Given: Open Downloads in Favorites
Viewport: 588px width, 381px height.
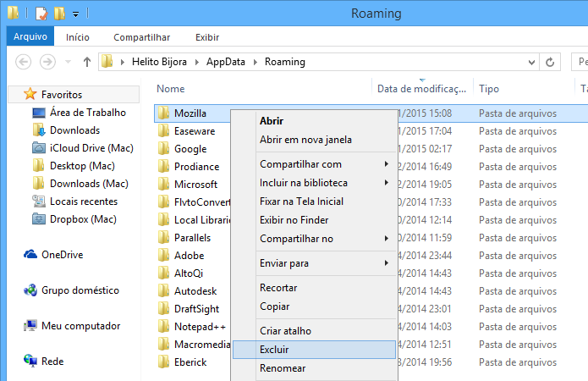Looking at the screenshot, I should click(x=74, y=130).
